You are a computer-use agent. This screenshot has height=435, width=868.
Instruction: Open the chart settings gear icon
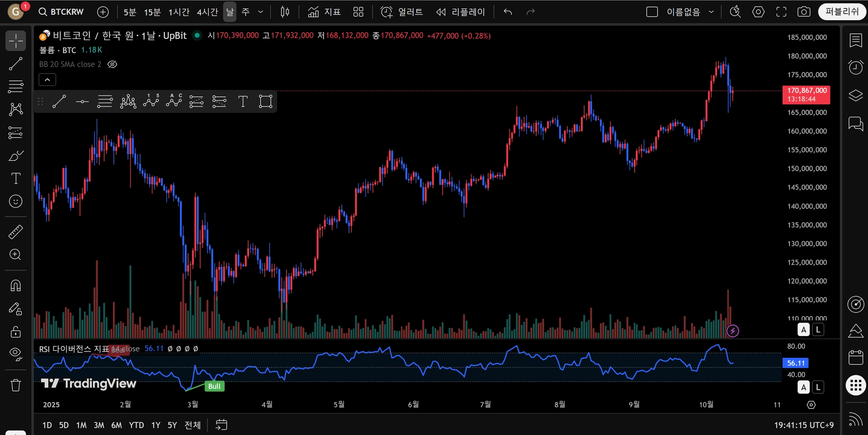click(x=758, y=12)
